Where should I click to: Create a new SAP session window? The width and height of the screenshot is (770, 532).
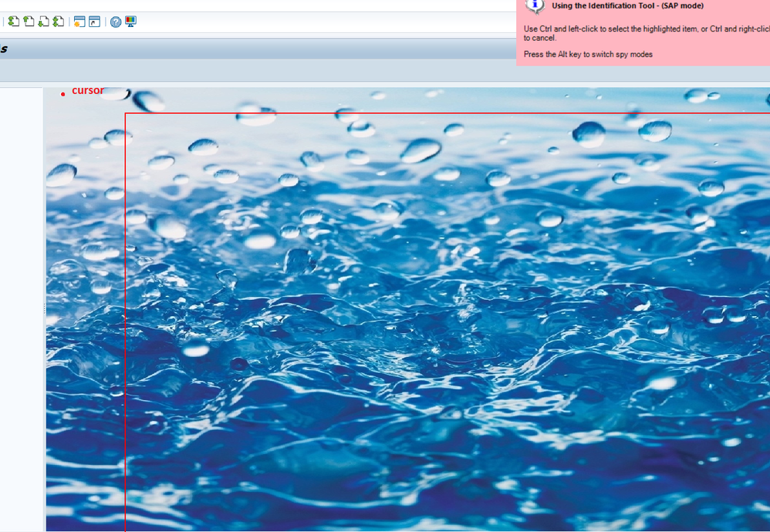pyautogui.click(x=79, y=22)
